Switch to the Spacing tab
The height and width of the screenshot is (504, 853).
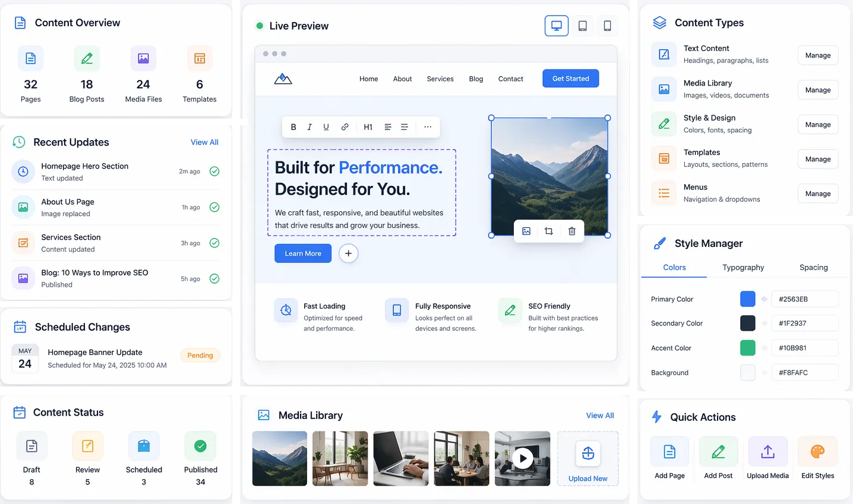point(813,268)
